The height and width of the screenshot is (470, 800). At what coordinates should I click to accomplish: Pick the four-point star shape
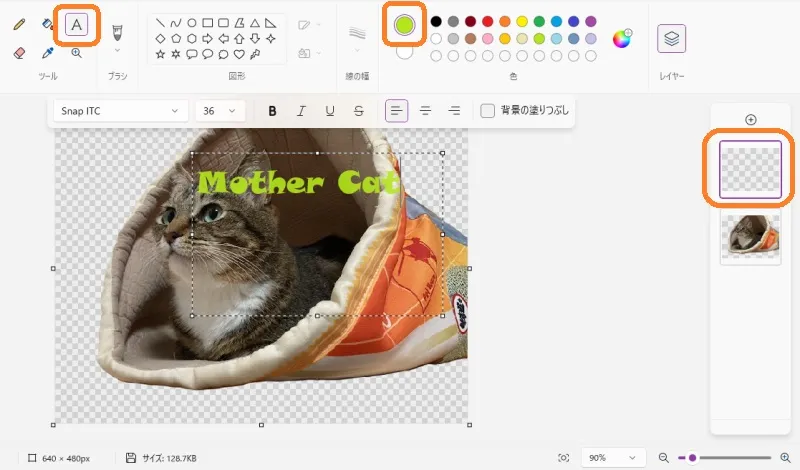(x=270, y=38)
